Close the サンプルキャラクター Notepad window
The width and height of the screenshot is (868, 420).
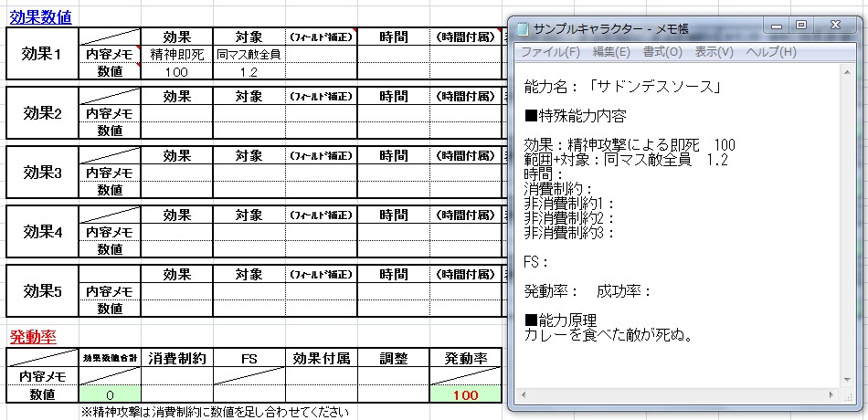click(x=835, y=26)
